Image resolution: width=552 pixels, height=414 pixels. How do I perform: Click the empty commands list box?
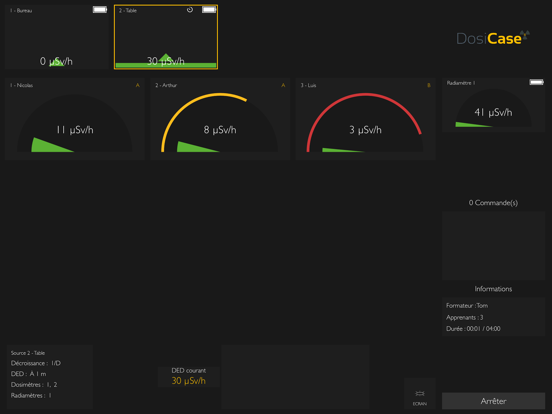[493, 246]
